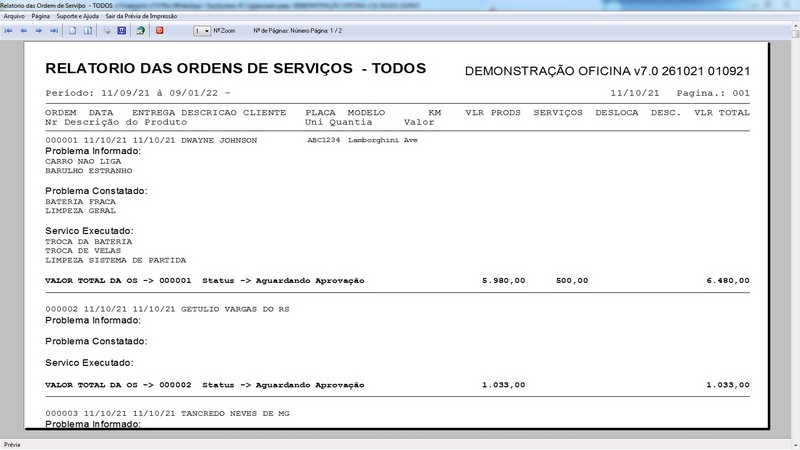Click the 'Período: 11/09/21 à 09/01/22' text
This screenshot has width=800, height=450.
coord(134,93)
